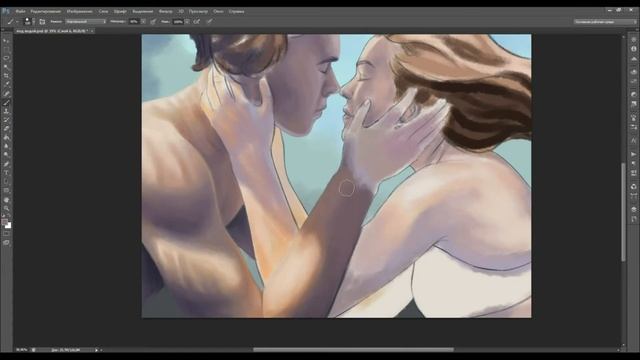Open the Изображение menu
Screen dimensions: 640x360
[x=80, y=11]
